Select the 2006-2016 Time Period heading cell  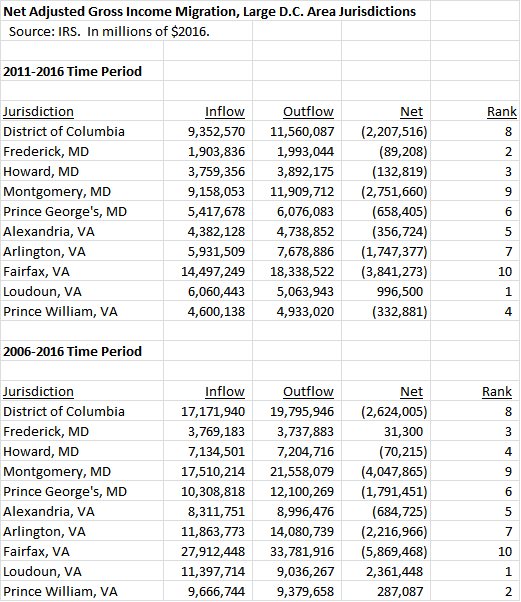point(73,351)
